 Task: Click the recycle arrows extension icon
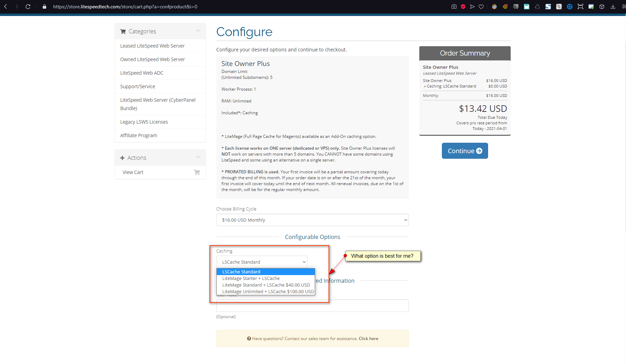[x=537, y=7]
